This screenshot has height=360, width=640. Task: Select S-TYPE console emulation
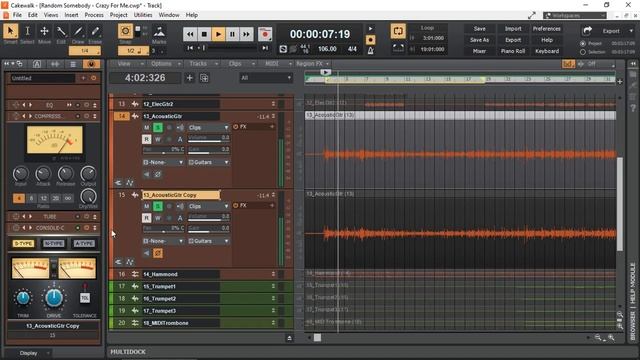(x=23, y=244)
